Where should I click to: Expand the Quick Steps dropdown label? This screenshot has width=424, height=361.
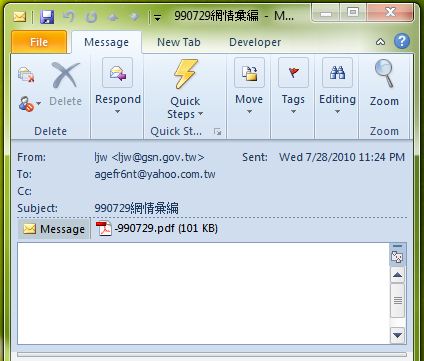185,108
